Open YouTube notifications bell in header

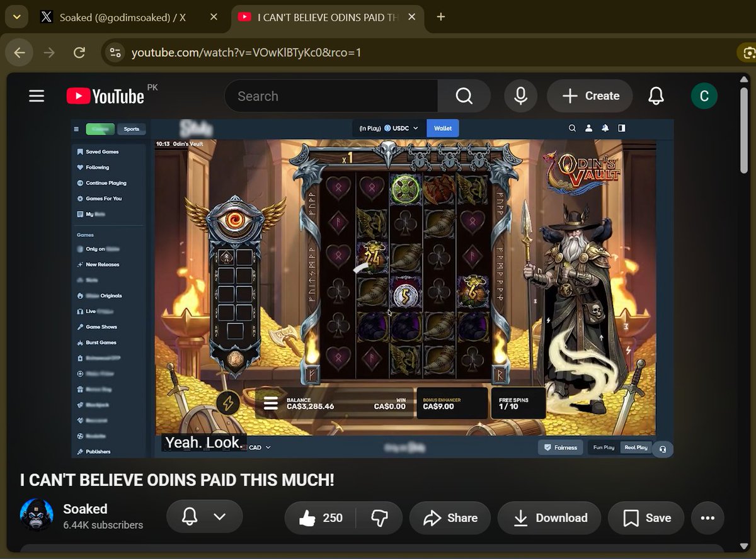[656, 96]
